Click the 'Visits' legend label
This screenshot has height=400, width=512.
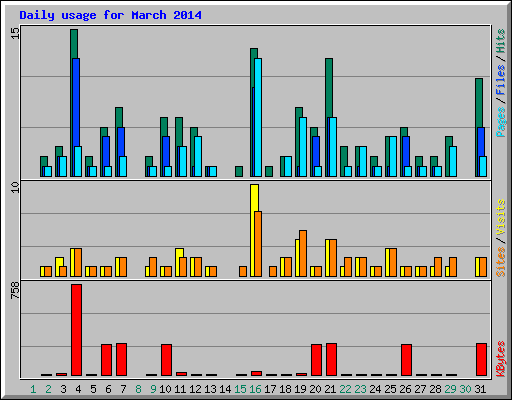(x=501, y=218)
